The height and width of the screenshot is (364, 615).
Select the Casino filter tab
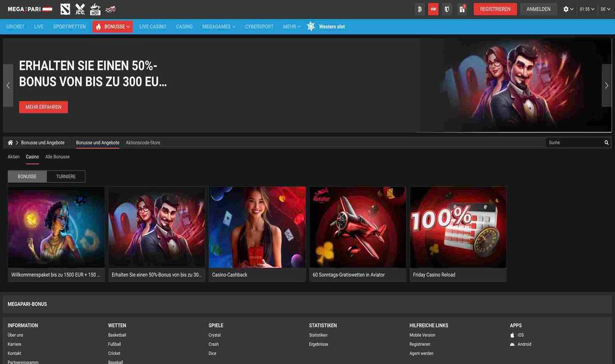pos(33,156)
